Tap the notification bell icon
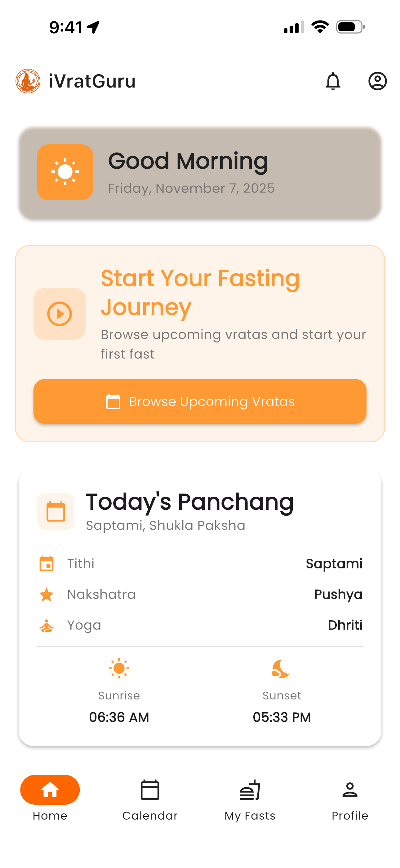Screen dimensions: 400x868 click(333, 81)
